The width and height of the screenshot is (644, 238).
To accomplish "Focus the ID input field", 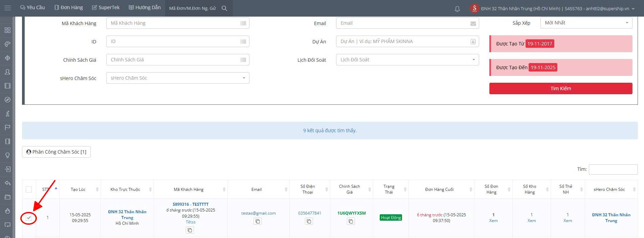I will [x=178, y=41].
